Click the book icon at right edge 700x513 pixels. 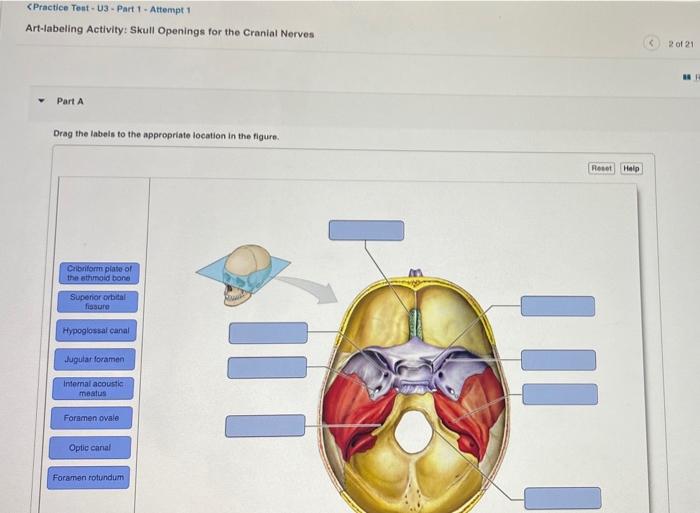[686, 77]
